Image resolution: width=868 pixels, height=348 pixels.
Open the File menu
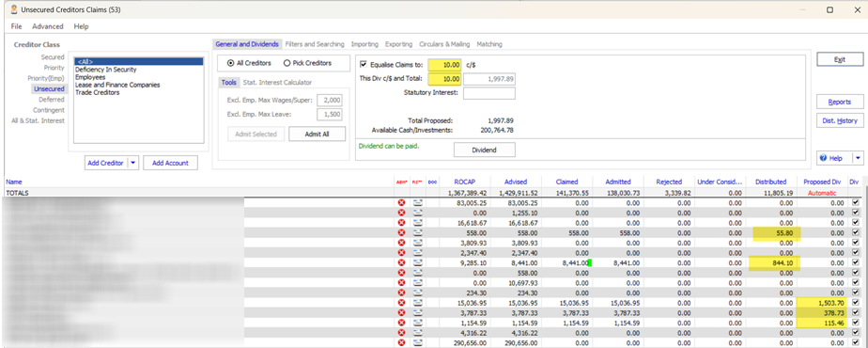(17, 26)
